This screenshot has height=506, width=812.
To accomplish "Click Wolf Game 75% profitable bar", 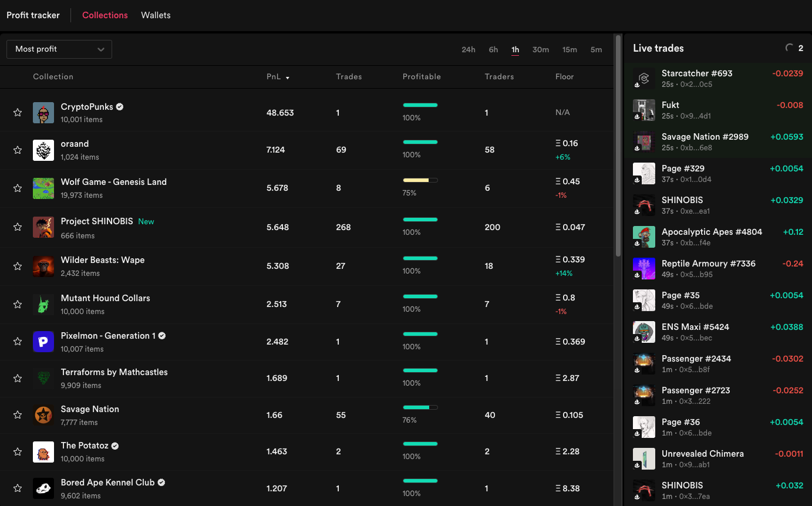I will click(x=420, y=180).
